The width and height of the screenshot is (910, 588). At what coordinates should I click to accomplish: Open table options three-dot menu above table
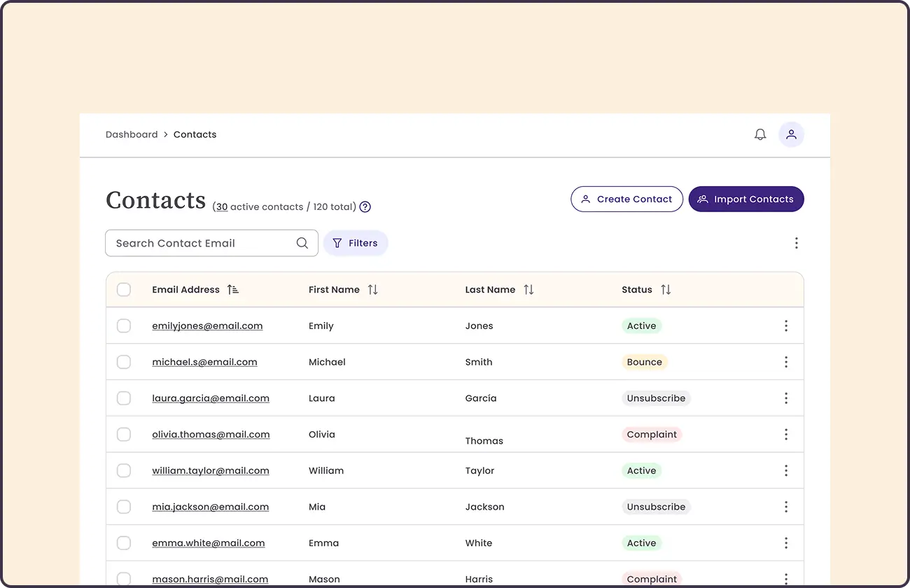point(796,243)
